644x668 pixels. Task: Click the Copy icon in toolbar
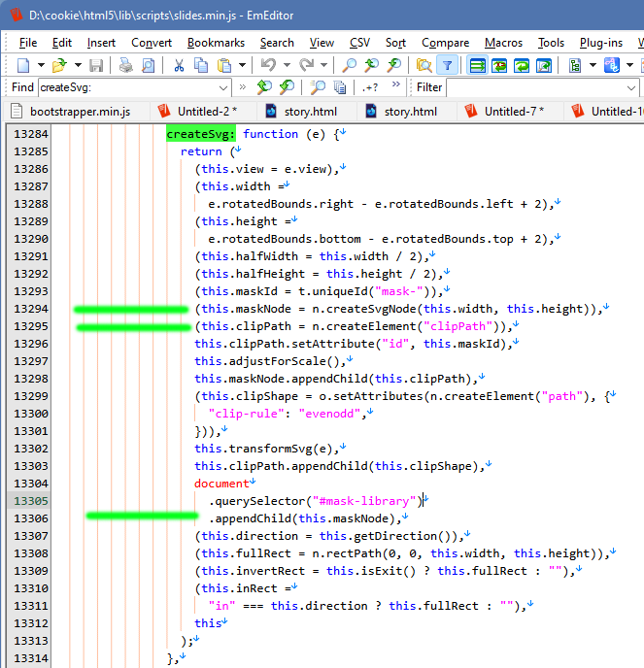[x=201, y=65]
